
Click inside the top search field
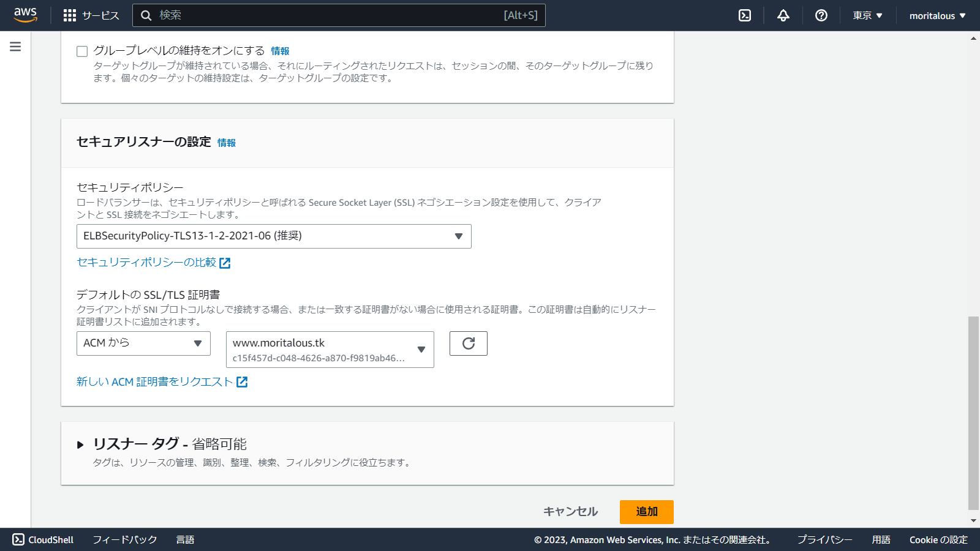pyautogui.click(x=341, y=15)
